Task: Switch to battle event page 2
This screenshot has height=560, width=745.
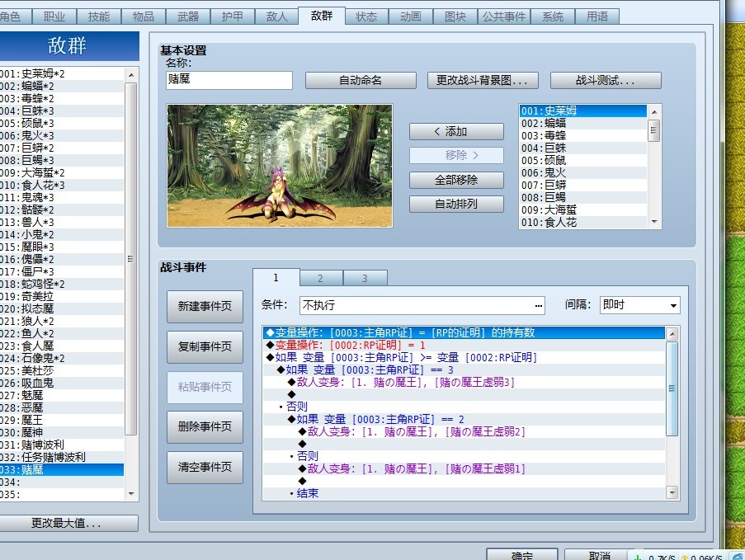Action: pos(321,278)
